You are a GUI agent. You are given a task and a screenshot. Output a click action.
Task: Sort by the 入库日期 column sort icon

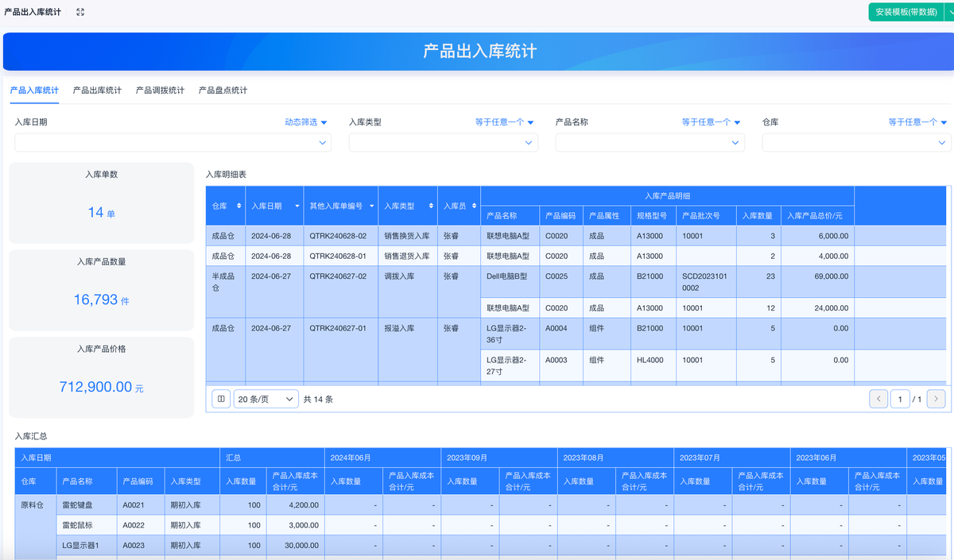point(297,206)
